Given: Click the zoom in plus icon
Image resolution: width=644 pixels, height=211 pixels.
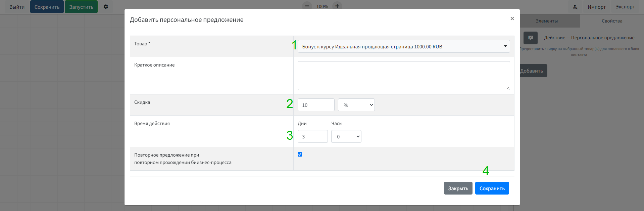Looking at the screenshot, I should click(x=337, y=6).
